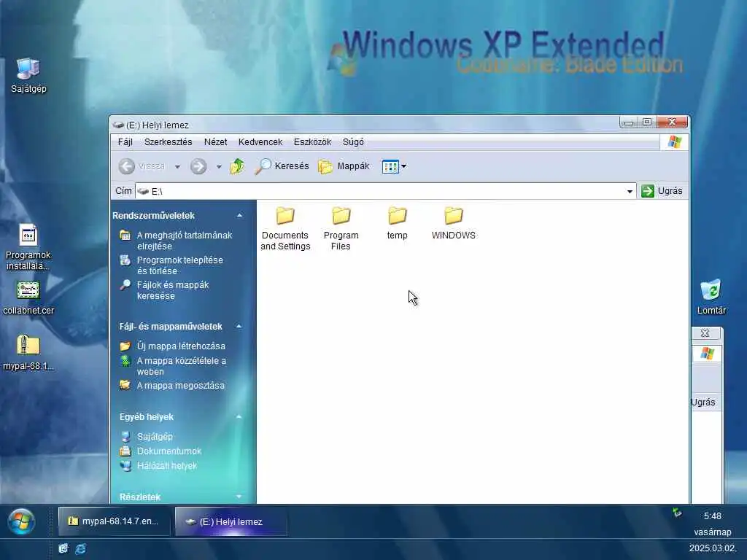Collapse the Egyéb helyek panel
The width and height of the screenshot is (747, 560).
[x=239, y=417]
